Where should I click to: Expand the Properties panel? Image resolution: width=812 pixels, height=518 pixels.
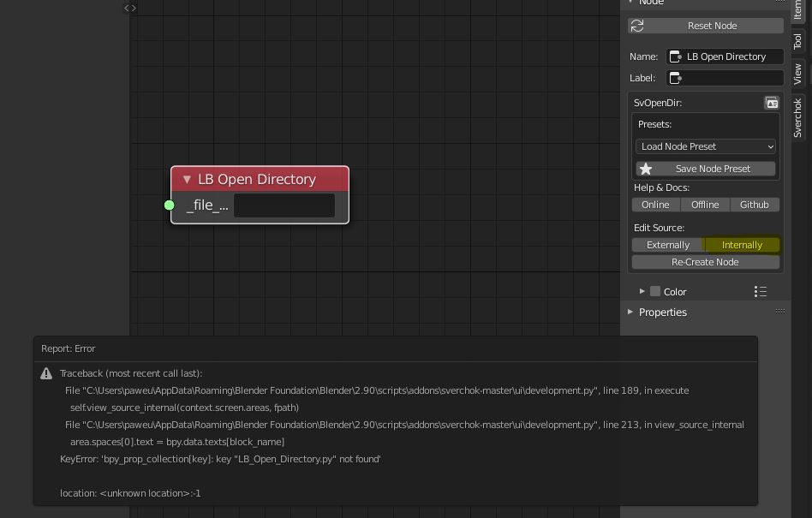pyautogui.click(x=630, y=312)
